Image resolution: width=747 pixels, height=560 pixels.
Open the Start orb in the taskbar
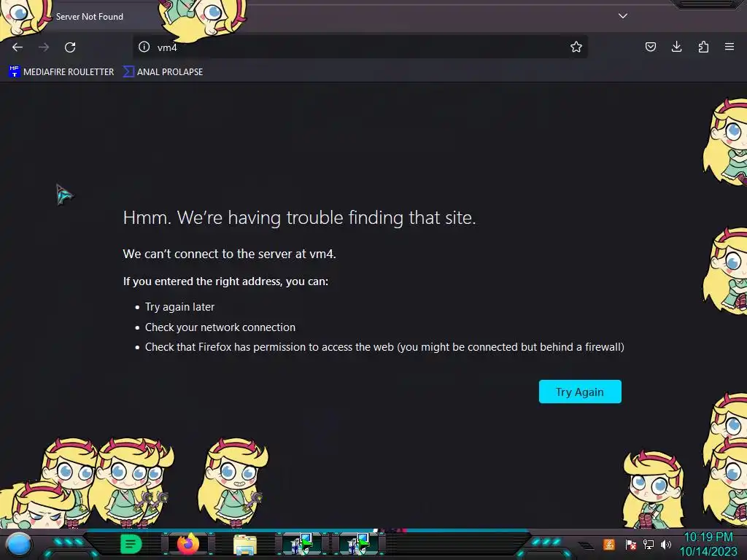tap(18, 545)
